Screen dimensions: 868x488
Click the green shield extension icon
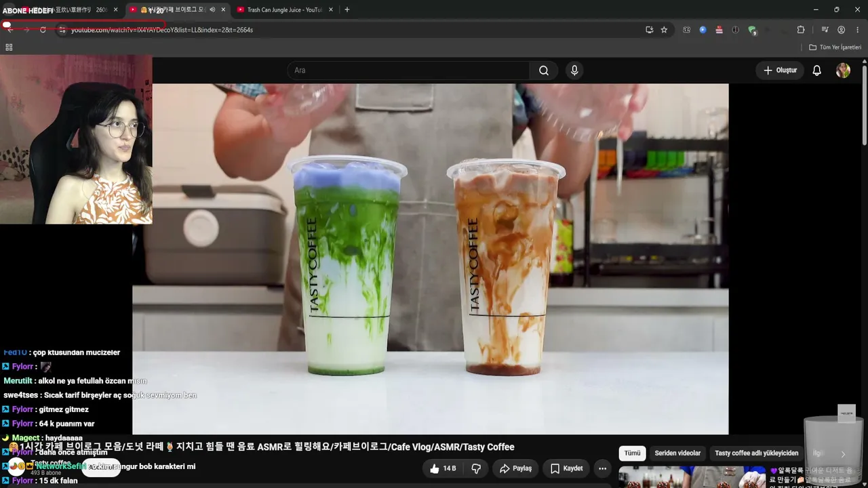coord(752,30)
